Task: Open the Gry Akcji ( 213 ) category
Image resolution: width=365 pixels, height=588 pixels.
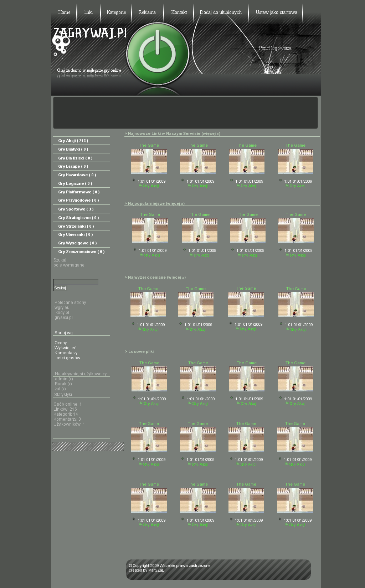Action: 73,141
